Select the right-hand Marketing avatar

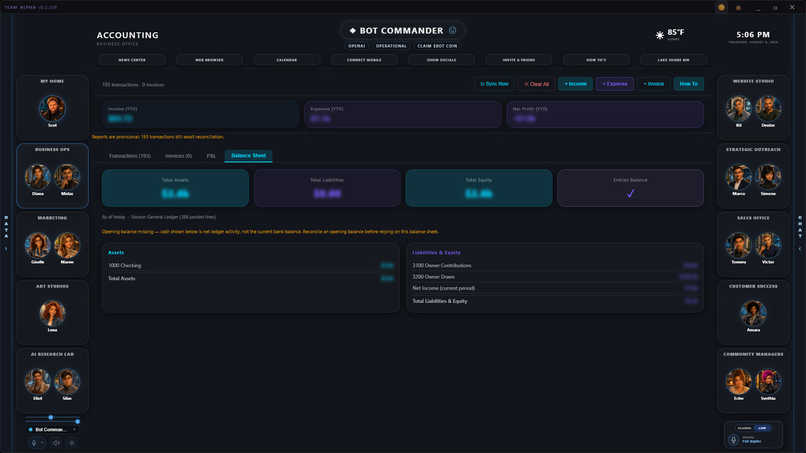pos(67,245)
